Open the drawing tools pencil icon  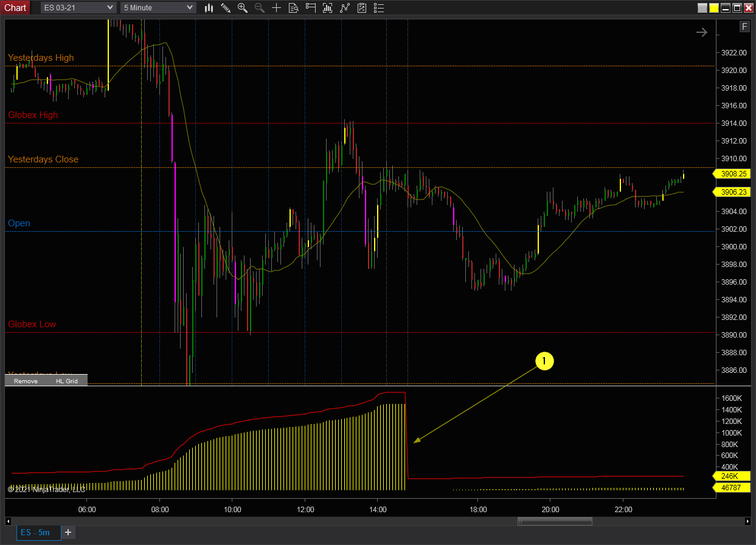pos(226,8)
